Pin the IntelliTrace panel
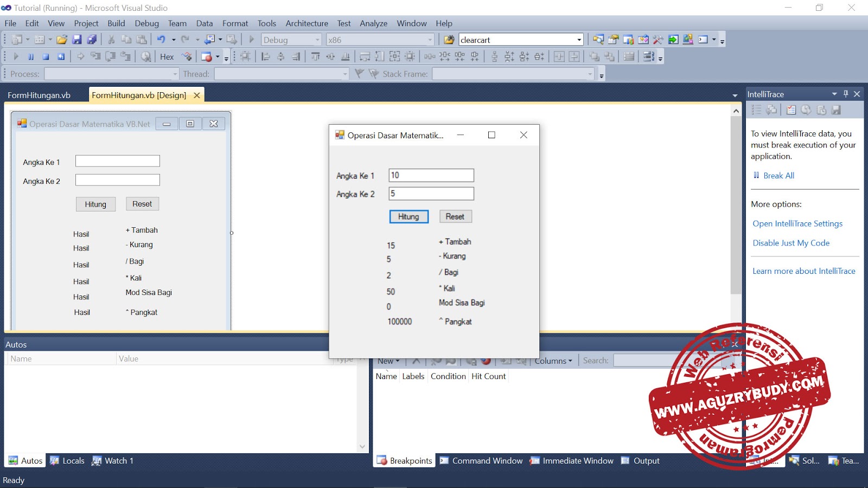This screenshot has height=488, width=868. (846, 94)
